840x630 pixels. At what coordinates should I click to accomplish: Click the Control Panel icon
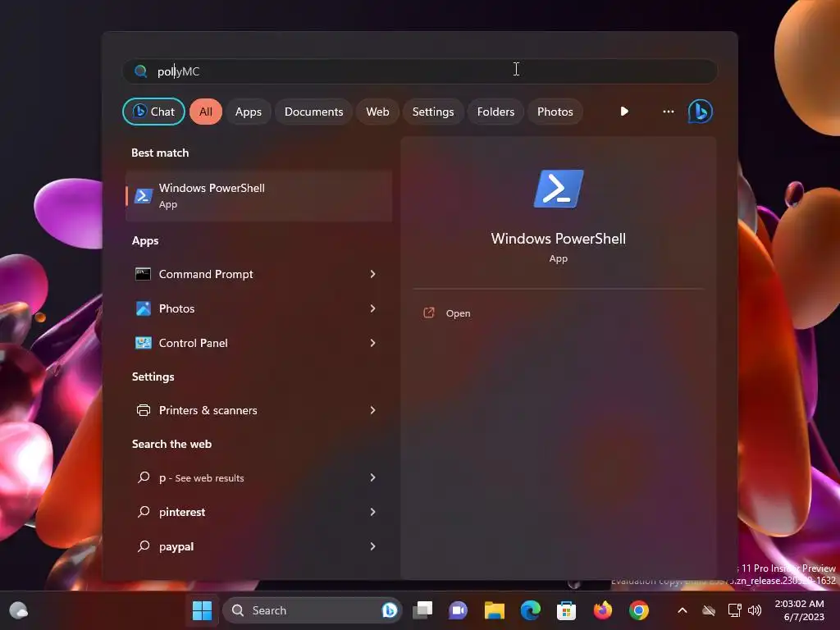[x=143, y=343]
